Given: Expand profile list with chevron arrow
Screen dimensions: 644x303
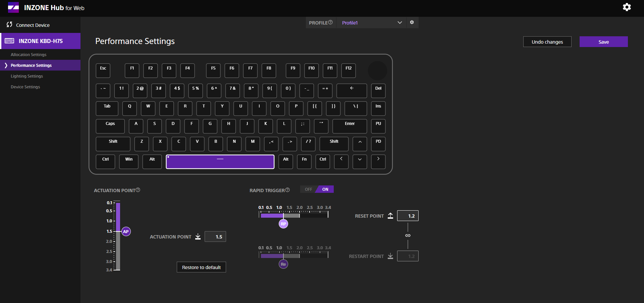Looking at the screenshot, I should pyautogui.click(x=399, y=23).
